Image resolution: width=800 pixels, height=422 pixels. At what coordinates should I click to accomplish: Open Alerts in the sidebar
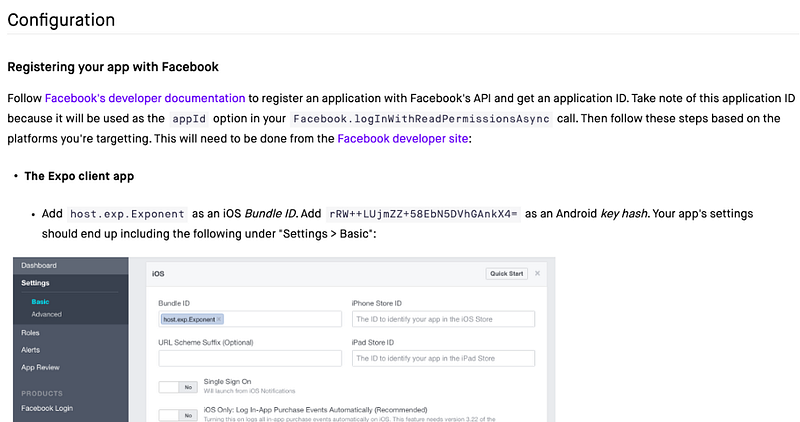(32, 350)
